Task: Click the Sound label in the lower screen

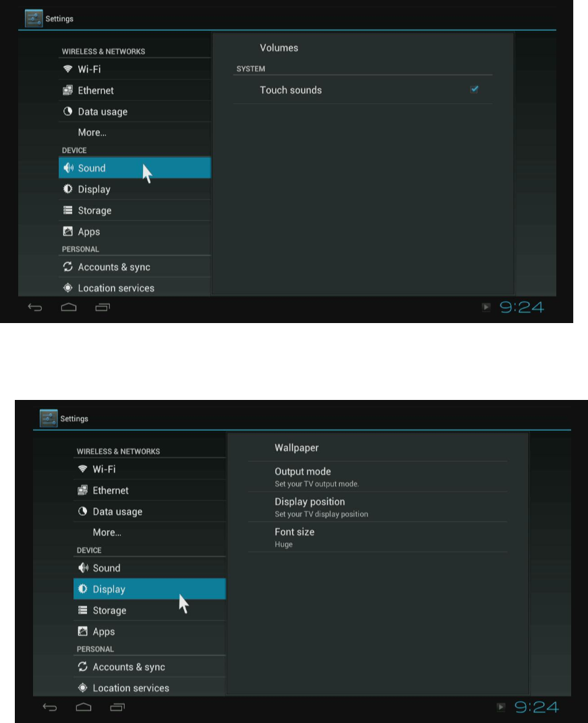Action: pos(107,568)
